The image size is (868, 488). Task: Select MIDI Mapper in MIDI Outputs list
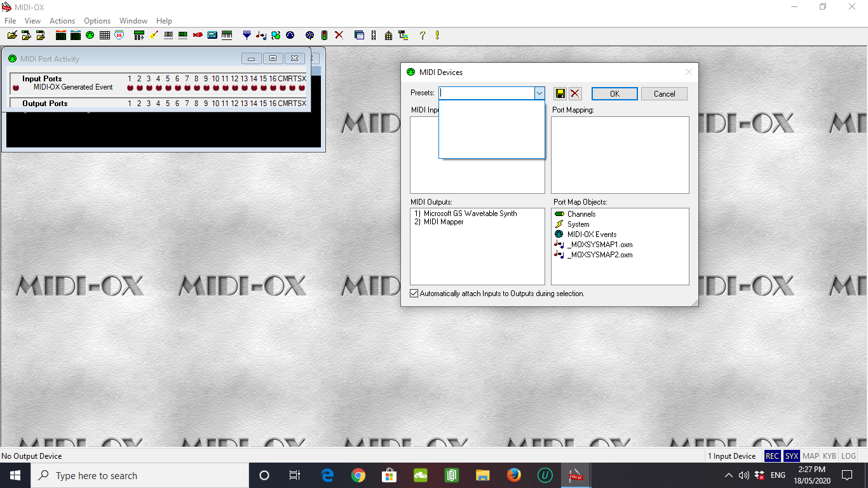(438, 222)
